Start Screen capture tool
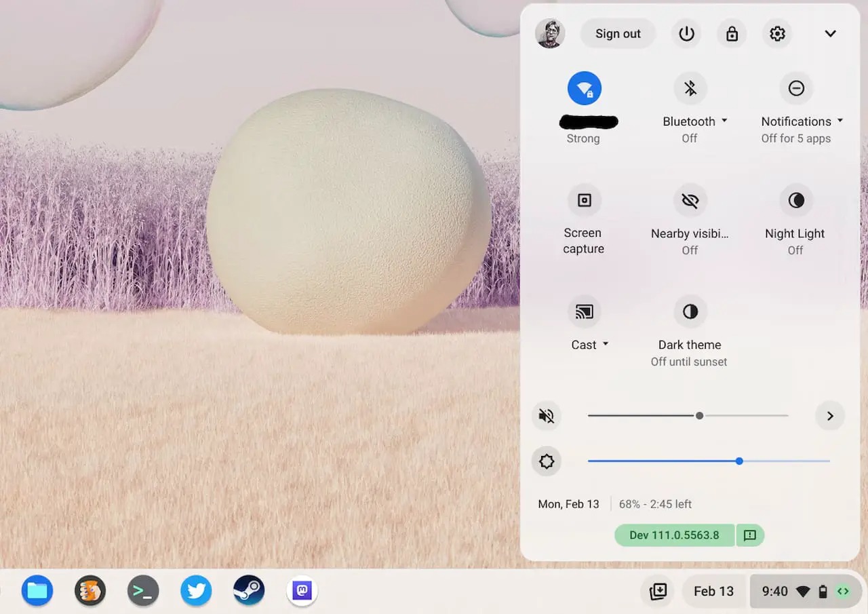 (x=585, y=200)
